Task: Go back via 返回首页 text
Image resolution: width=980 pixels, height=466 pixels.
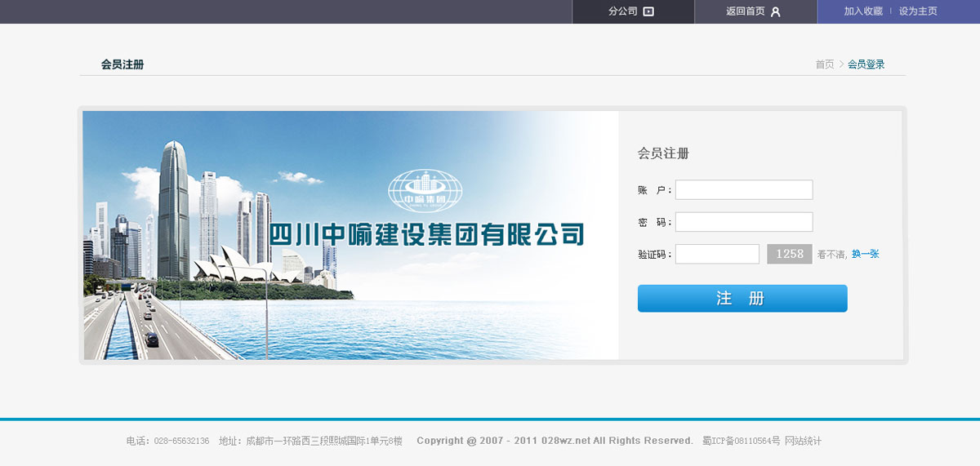Action: point(746,11)
